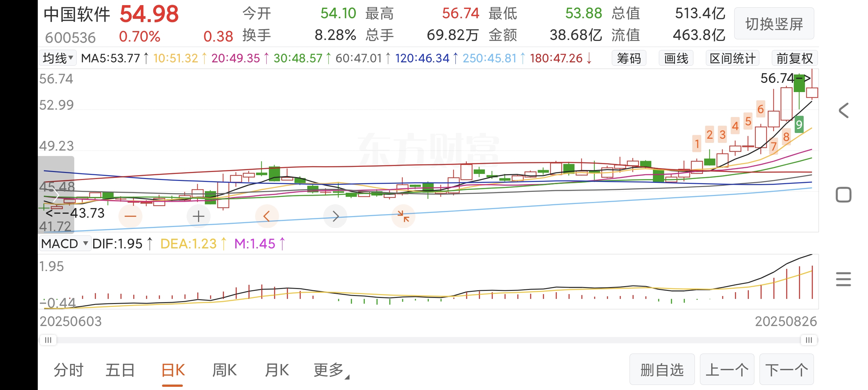Tap Android recents three-line icon

click(x=843, y=279)
